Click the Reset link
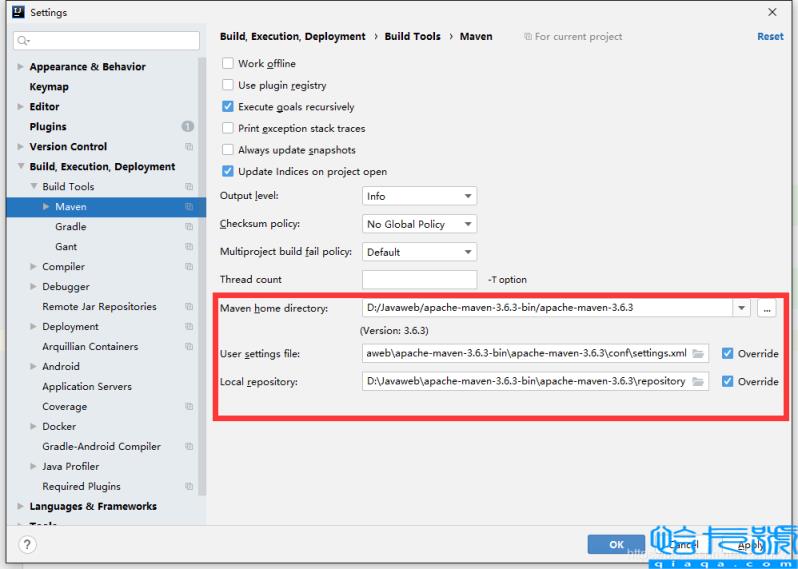Viewport: 798px width, 569px height. coord(770,37)
